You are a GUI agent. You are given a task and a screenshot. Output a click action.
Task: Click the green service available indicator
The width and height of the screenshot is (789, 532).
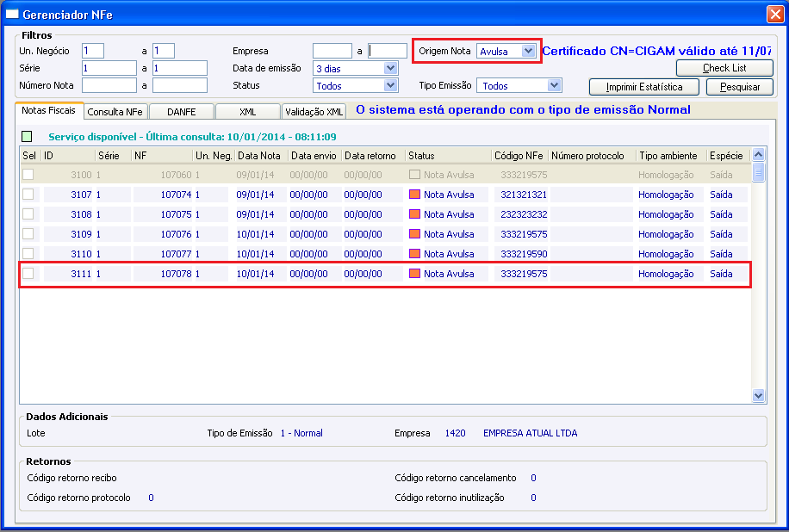[x=27, y=136]
